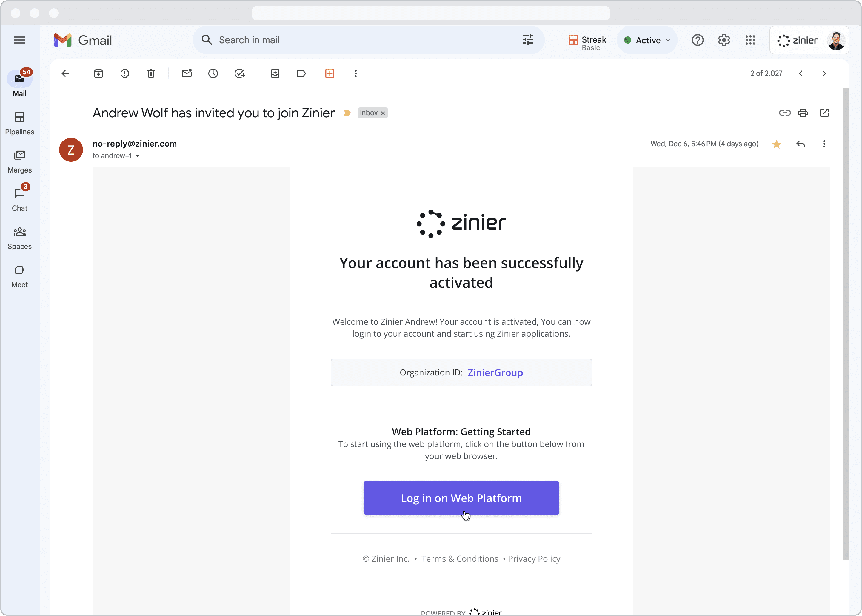Open the Terms & Conditions link
862x616 pixels.
click(x=460, y=559)
